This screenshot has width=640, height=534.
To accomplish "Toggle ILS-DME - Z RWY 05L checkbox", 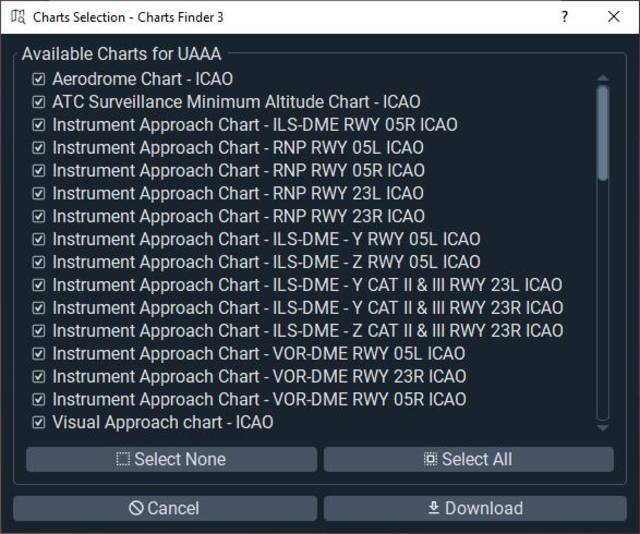I will coord(39,262).
